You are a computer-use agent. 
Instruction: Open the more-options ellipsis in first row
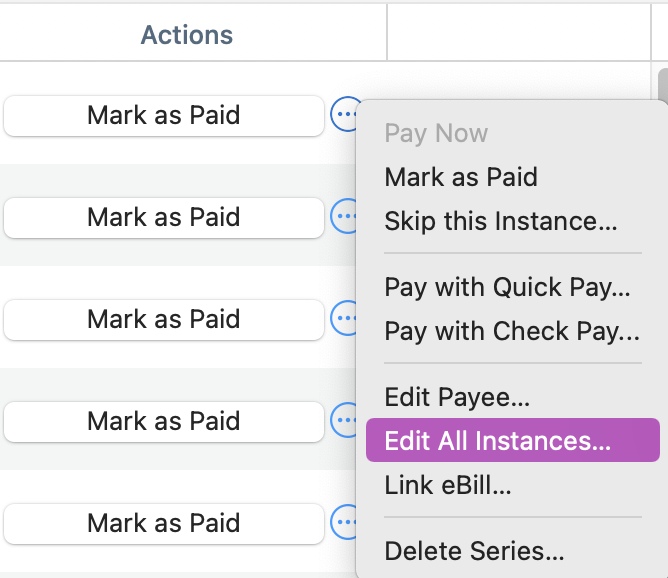coord(344,116)
